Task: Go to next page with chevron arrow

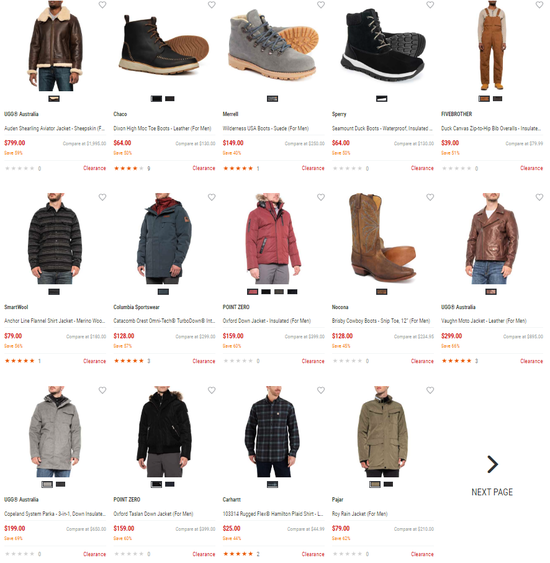Action: pyautogui.click(x=493, y=464)
